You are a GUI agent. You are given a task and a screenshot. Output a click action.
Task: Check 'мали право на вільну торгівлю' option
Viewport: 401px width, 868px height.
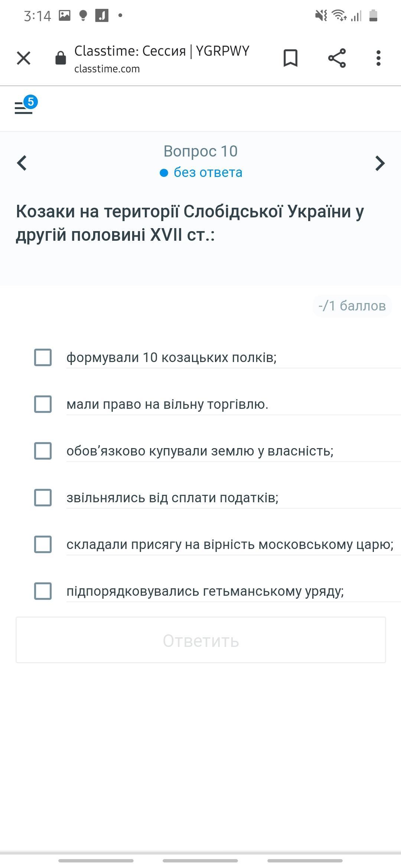(43, 404)
